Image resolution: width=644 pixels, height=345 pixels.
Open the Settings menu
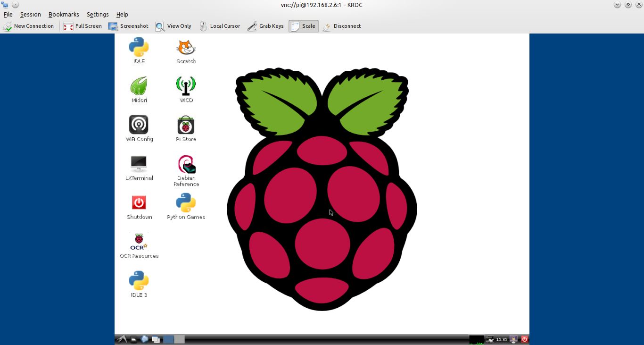pos(98,15)
